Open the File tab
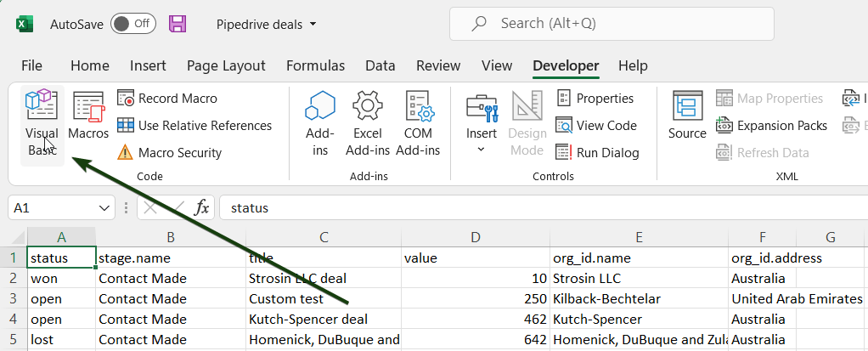The image size is (868, 351). 31,66
